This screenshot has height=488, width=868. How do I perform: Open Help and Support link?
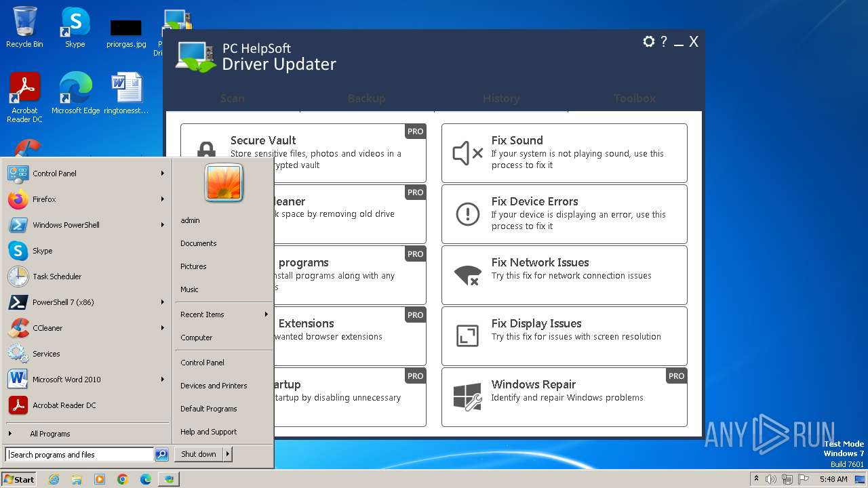pos(209,432)
